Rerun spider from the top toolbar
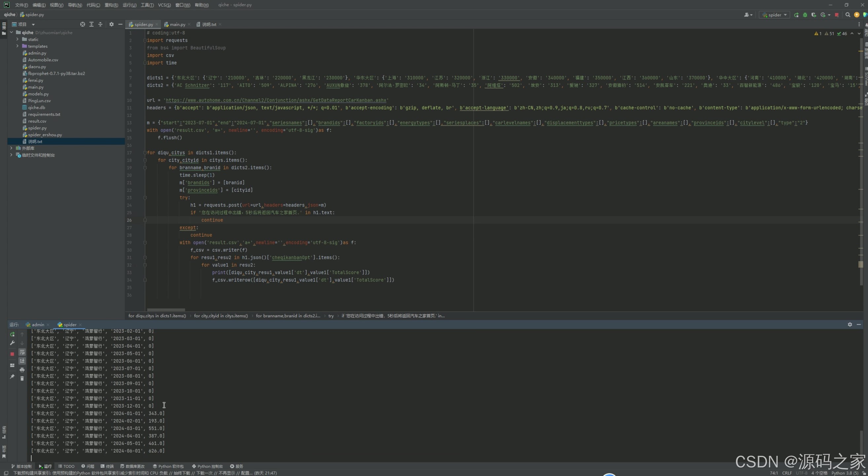Screen dimensions: 868x476 pos(796,15)
